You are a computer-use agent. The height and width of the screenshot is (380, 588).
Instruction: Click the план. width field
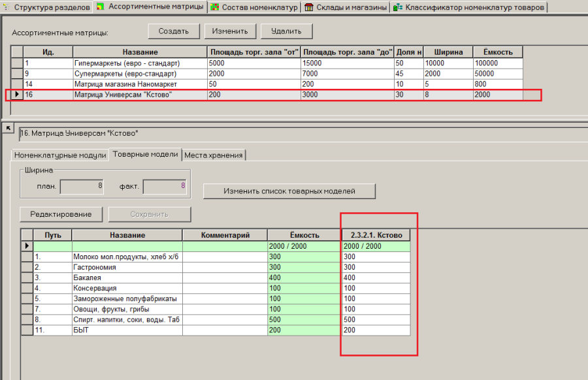click(82, 186)
